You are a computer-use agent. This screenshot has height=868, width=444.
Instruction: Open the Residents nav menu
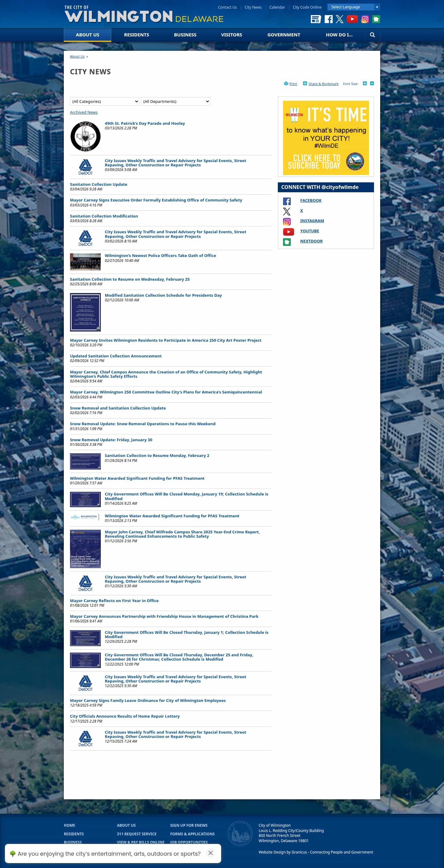136,35
